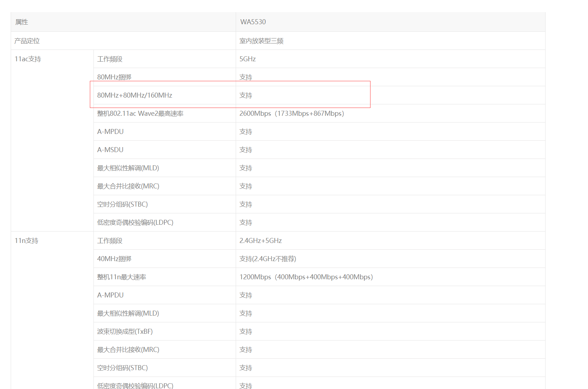Click "支持" beside 11ac 空时分组码(STBC)
The height and width of the screenshot is (389, 588).
pyautogui.click(x=246, y=204)
